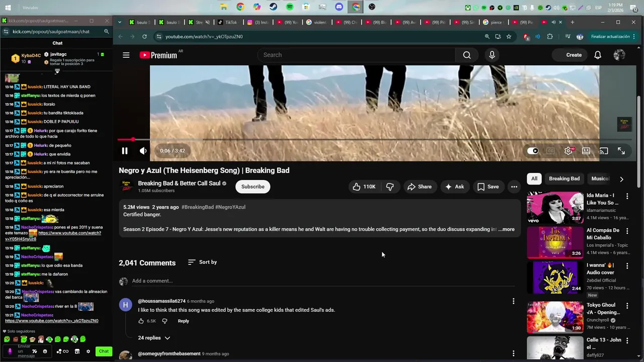
Task: Open menu for Al Compás De Mi Caballo
Action: 627,231
